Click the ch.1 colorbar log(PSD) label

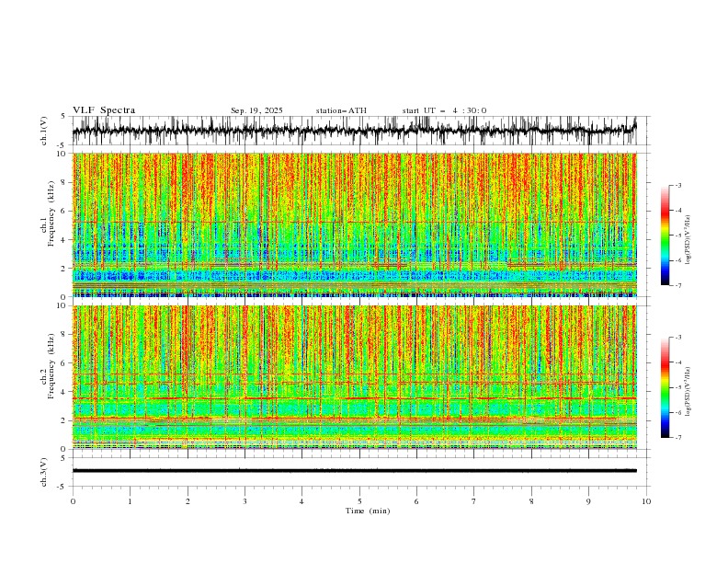[x=688, y=240]
